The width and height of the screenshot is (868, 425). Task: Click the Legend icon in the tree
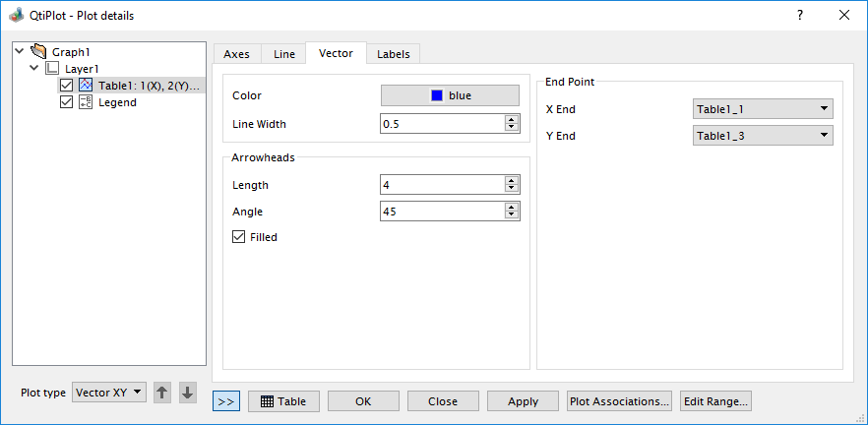pos(85,102)
